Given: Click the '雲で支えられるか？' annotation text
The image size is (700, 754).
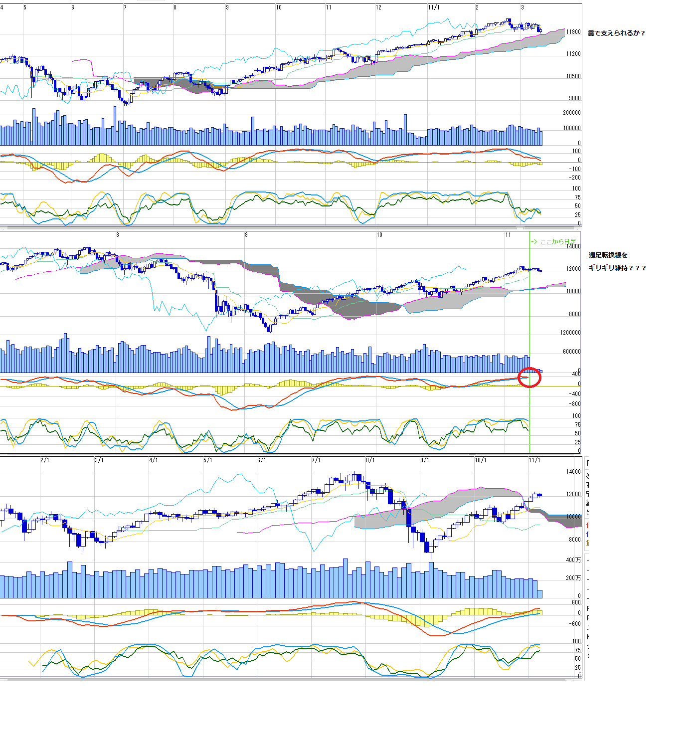Looking at the screenshot, I should (616, 33).
